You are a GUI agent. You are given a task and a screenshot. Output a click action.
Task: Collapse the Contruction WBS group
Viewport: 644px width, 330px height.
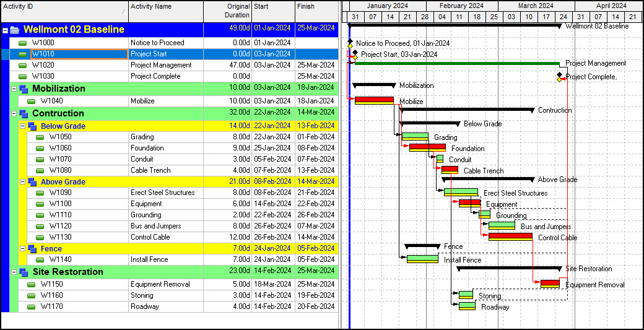point(14,114)
